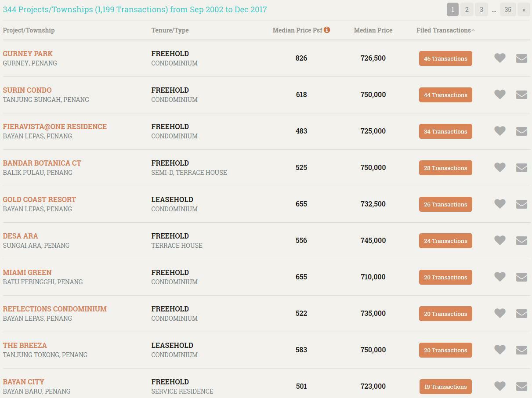Favorite Bayan City heart icon
Screen dimensions: 532x398
[500, 386]
